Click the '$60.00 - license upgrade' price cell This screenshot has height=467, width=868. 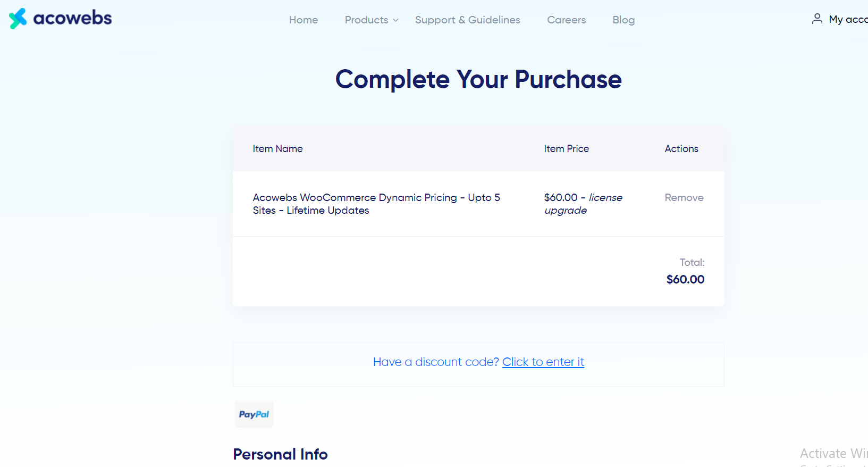tap(583, 204)
